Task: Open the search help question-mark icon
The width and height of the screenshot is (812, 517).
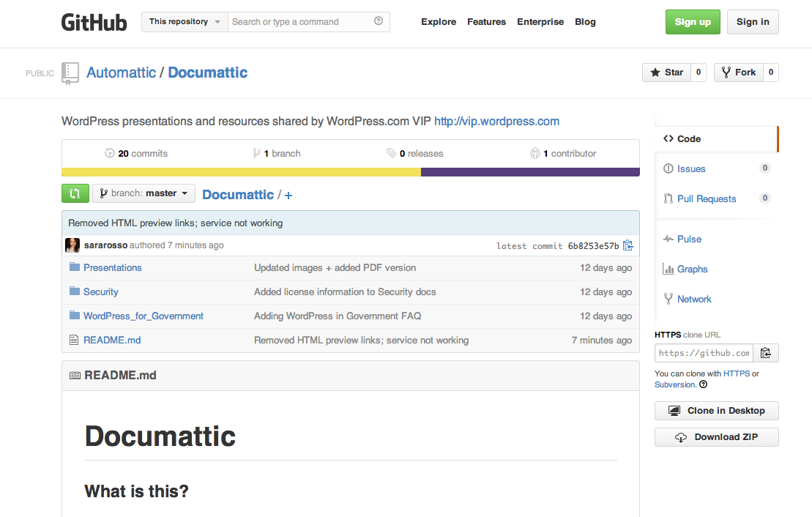Action: click(x=379, y=21)
